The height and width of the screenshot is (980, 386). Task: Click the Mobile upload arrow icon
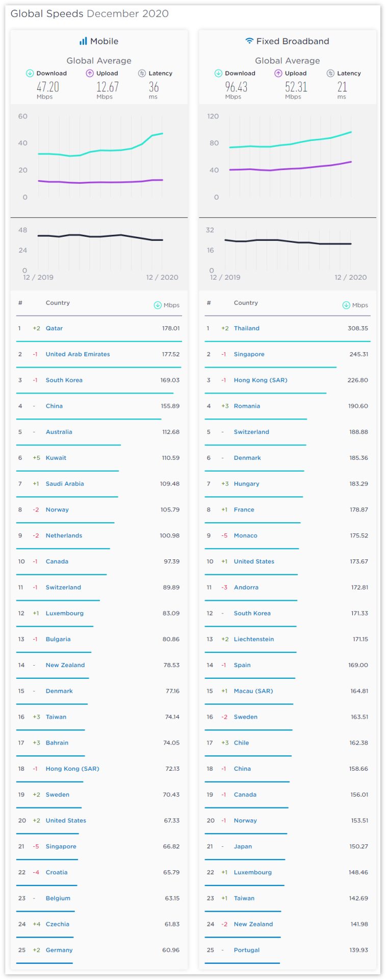pyautogui.click(x=90, y=73)
